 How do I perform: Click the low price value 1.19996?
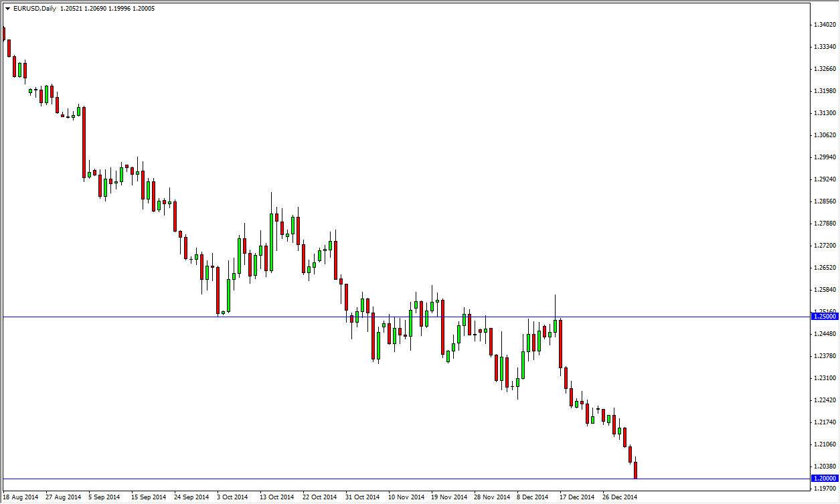tap(118, 8)
